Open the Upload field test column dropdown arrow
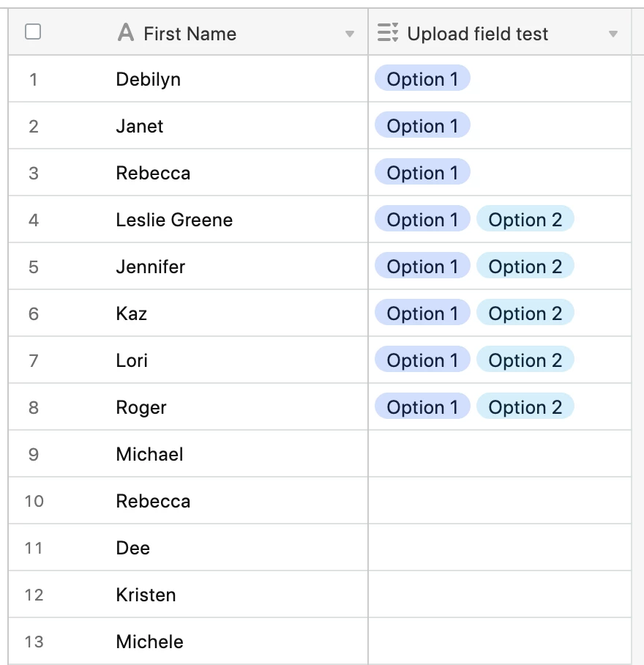The width and height of the screenshot is (644, 665). (x=613, y=34)
